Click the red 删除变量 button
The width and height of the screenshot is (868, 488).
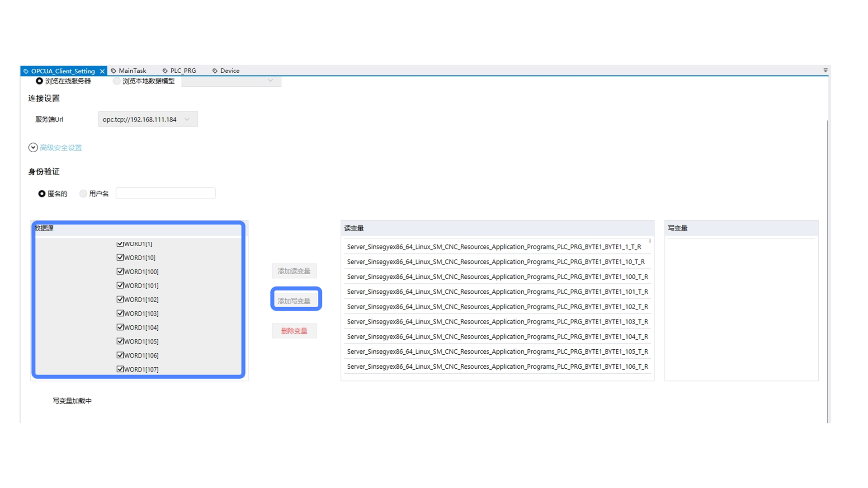tap(294, 331)
